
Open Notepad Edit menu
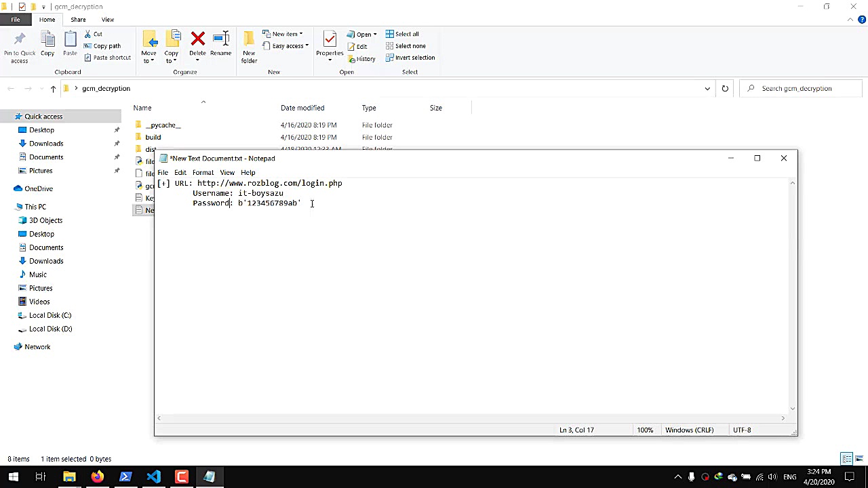[x=180, y=173]
